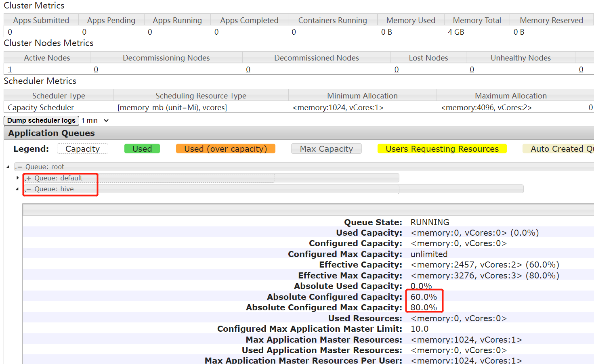Click the Scheduling Resource Type column header
594x364 pixels.
point(201,96)
